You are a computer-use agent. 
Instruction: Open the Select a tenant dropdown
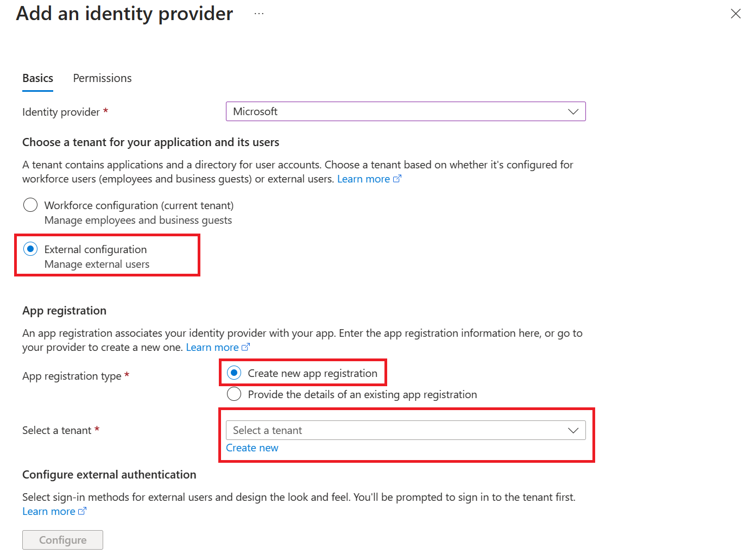(x=573, y=430)
